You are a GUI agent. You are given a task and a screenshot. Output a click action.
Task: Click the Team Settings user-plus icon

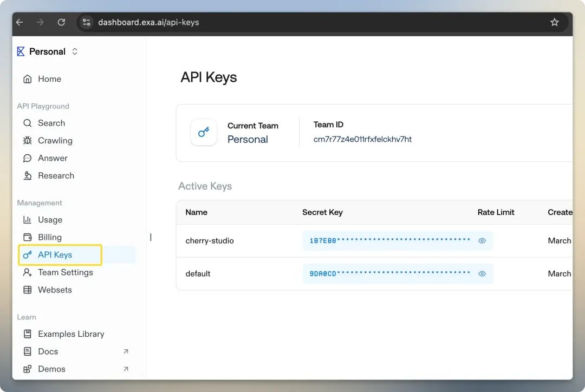(x=27, y=272)
